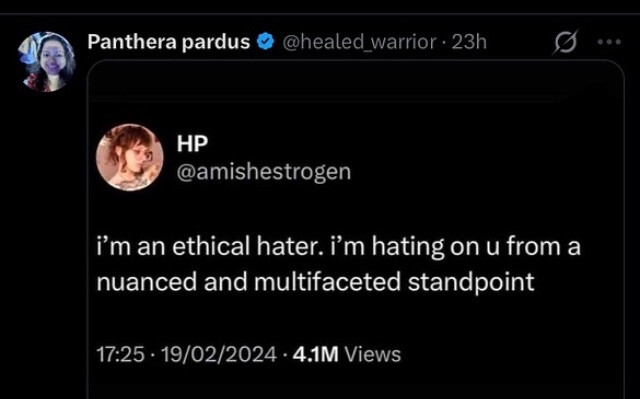Click blank space right of HP's name
The width and height of the screenshot is (640, 399).
pos(408,143)
